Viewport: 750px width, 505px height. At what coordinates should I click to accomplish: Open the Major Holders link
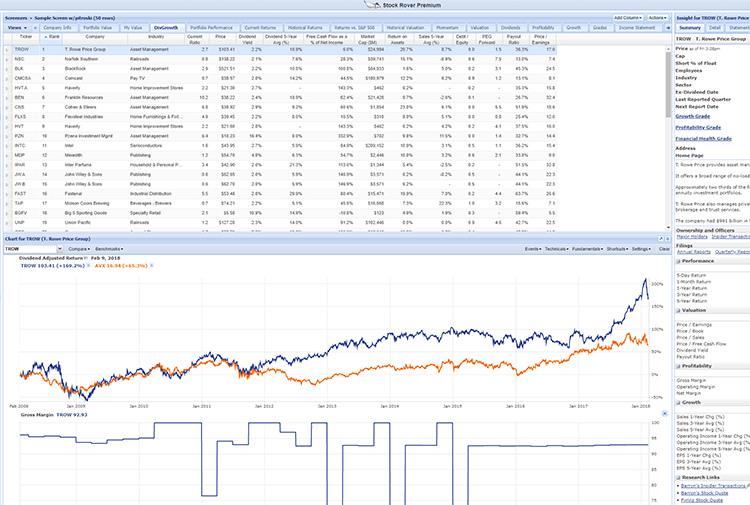[x=692, y=237]
